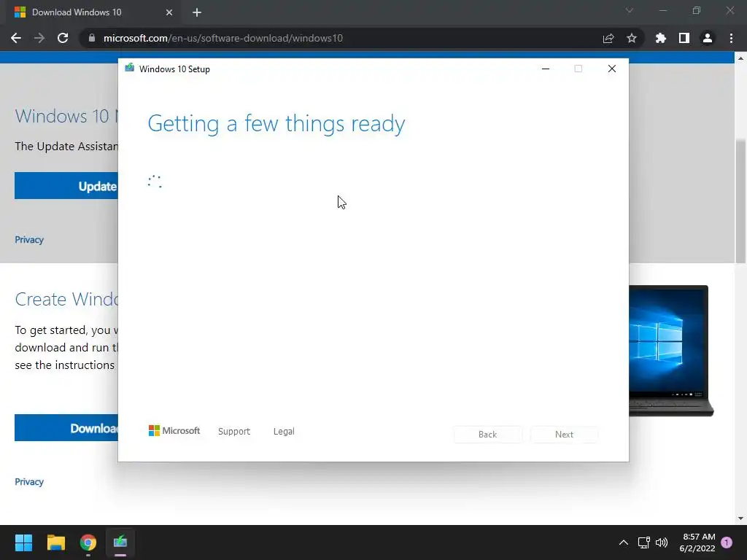Click the Update now button on webpage
Viewport: 747px width, 560px height.
pos(66,186)
